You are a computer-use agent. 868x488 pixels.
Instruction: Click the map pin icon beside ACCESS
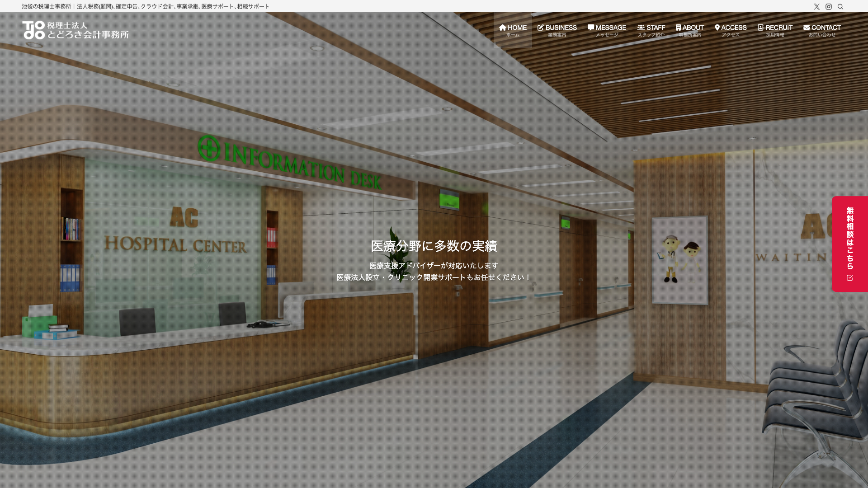click(717, 28)
